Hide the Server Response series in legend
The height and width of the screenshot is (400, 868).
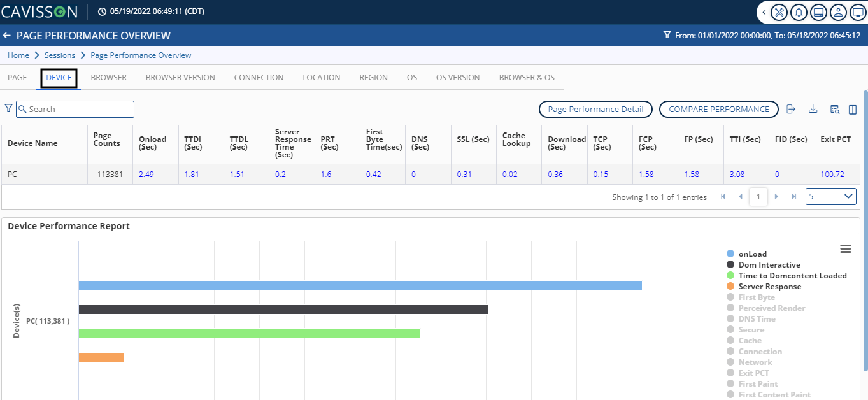click(764, 287)
